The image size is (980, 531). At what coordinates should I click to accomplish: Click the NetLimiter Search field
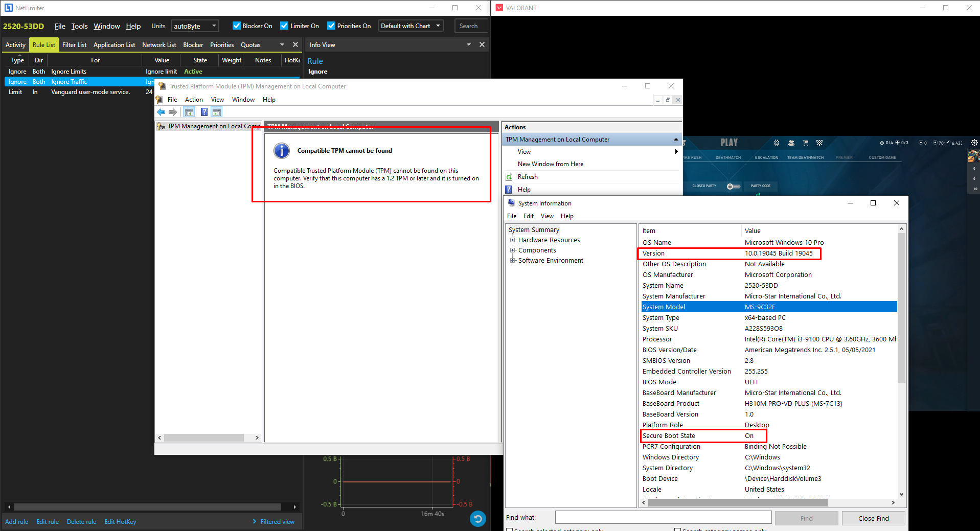471,26
